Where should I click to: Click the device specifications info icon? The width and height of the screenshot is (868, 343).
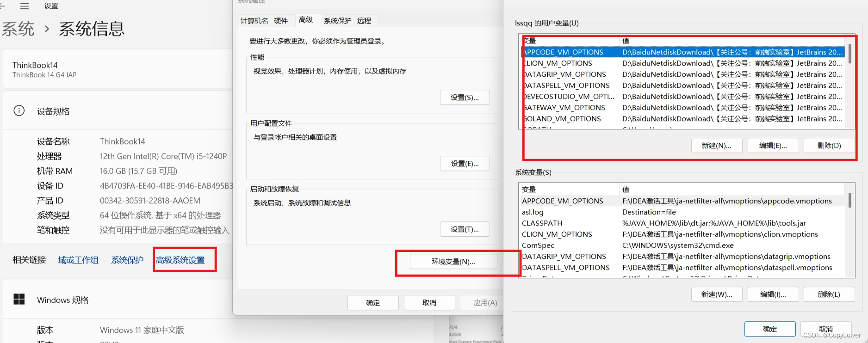coord(19,111)
